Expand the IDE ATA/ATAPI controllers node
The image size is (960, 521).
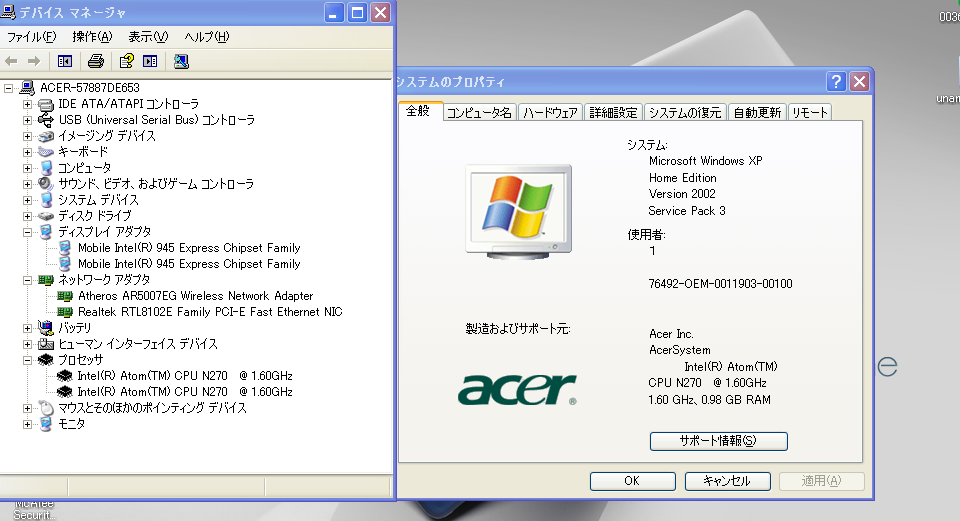click(27, 104)
